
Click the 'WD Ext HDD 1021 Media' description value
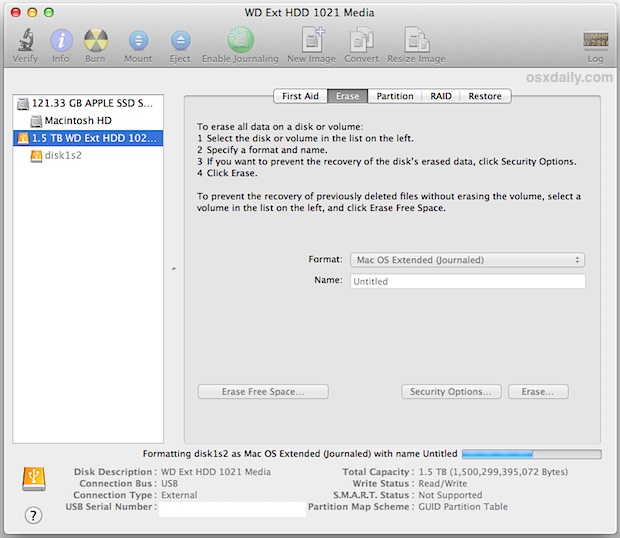(216, 472)
